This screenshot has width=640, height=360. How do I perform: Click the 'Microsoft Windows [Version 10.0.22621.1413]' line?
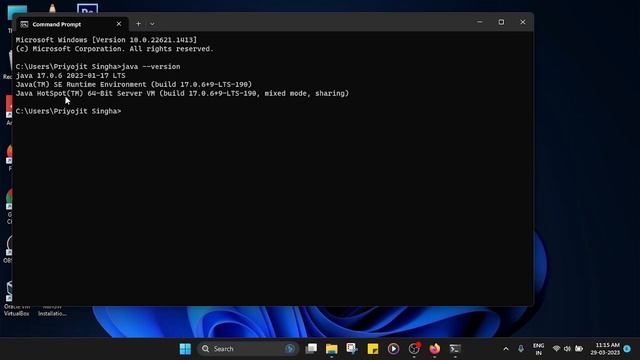pyautogui.click(x=106, y=40)
